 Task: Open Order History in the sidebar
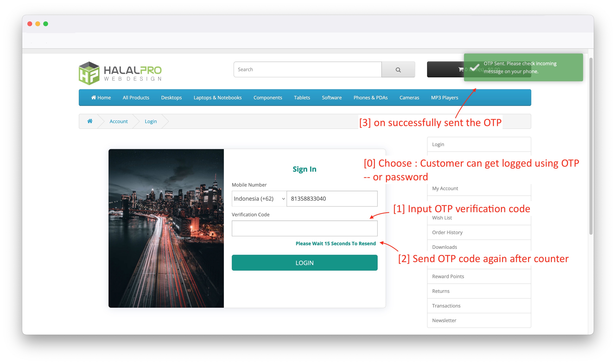[x=447, y=232]
